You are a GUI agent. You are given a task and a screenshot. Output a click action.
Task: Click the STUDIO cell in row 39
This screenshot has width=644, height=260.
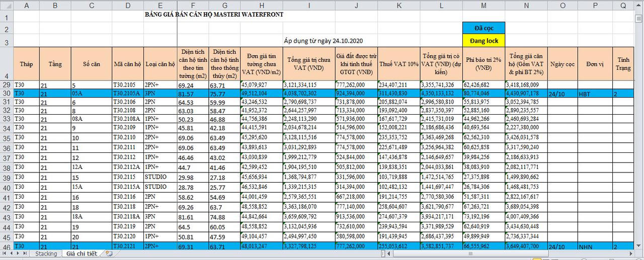click(160, 178)
